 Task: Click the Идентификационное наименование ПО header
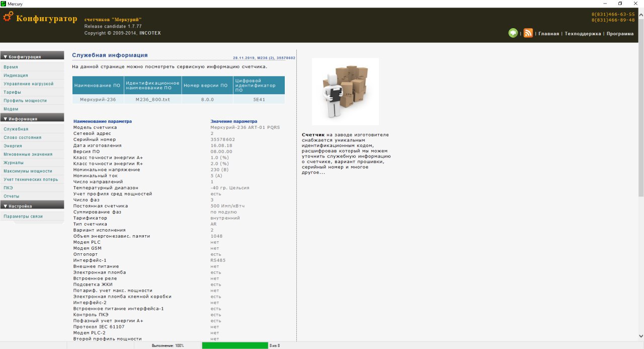click(x=152, y=85)
